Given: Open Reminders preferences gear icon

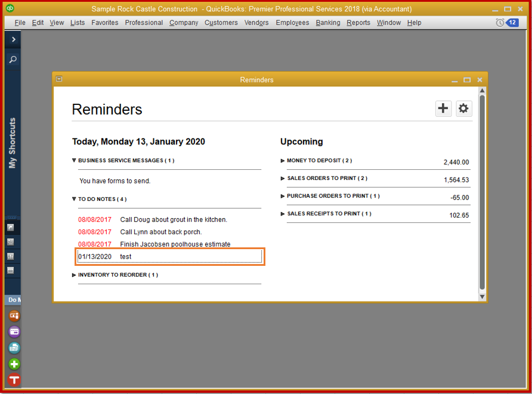Looking at the screenshot, I should (x=463, y=108).
